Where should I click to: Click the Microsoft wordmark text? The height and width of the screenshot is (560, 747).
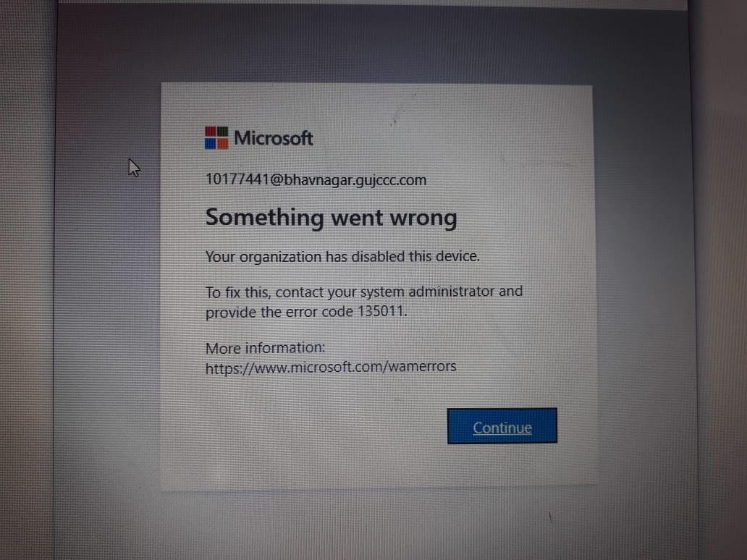point(274,138)
